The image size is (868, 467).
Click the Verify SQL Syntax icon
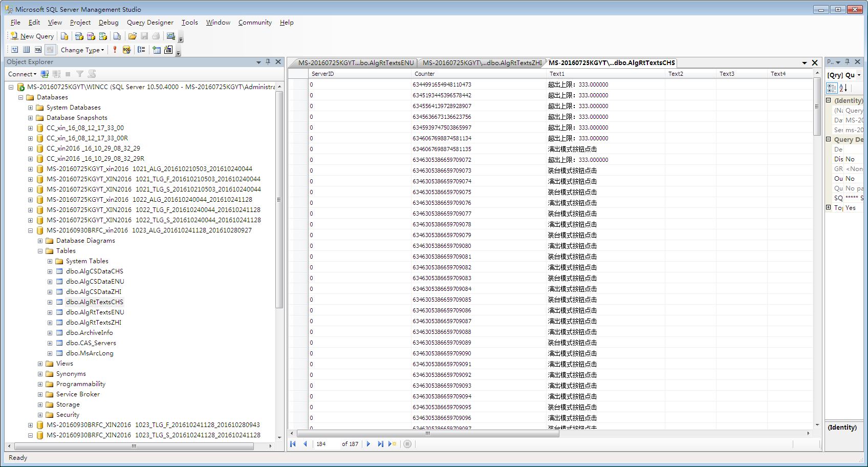tap(126, 50)
